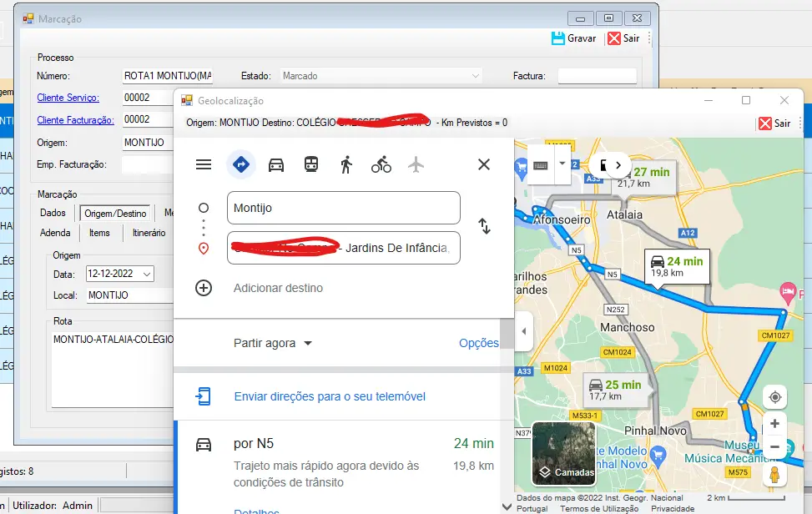Select the Driving car travel mode
812x514 pixels.
276,164
